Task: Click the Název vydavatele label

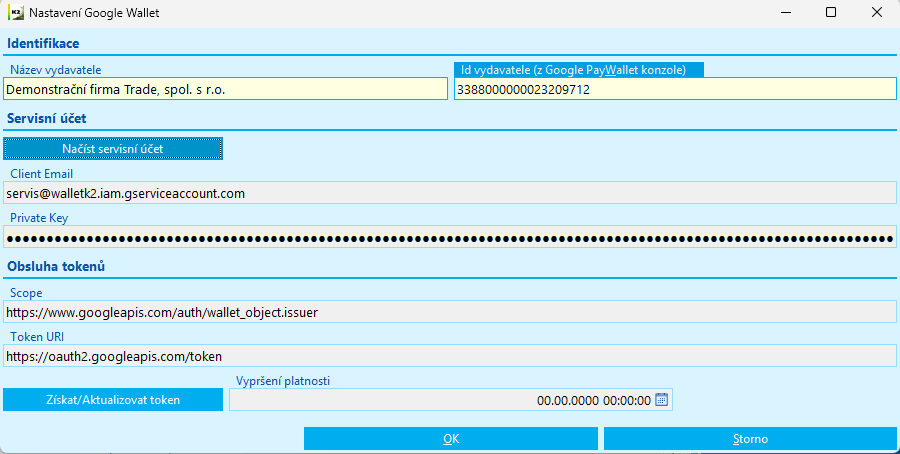Action: pos(56,70)
